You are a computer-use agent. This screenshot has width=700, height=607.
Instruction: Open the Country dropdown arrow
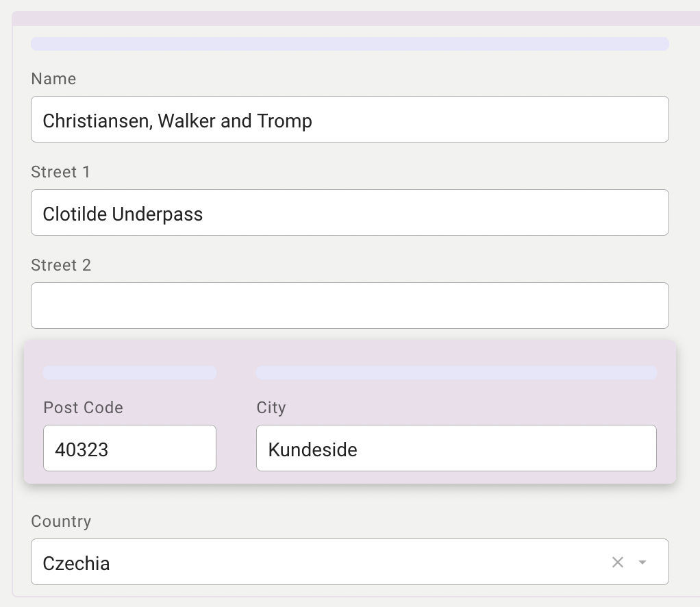tap(642, 562)
